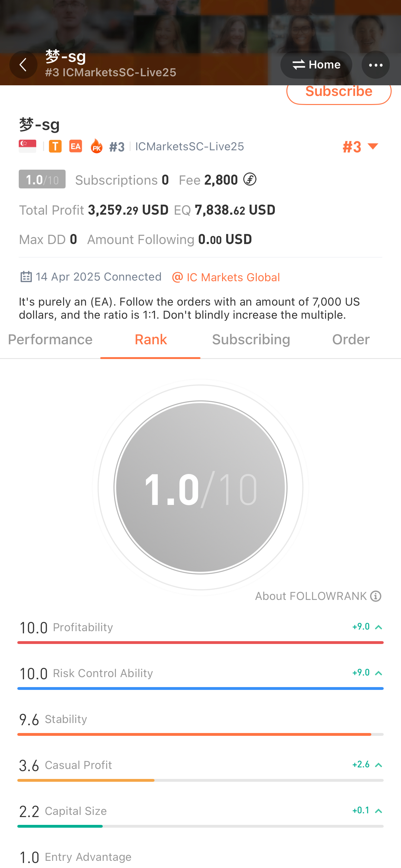Tap the Home switch button

coord(316,64)
